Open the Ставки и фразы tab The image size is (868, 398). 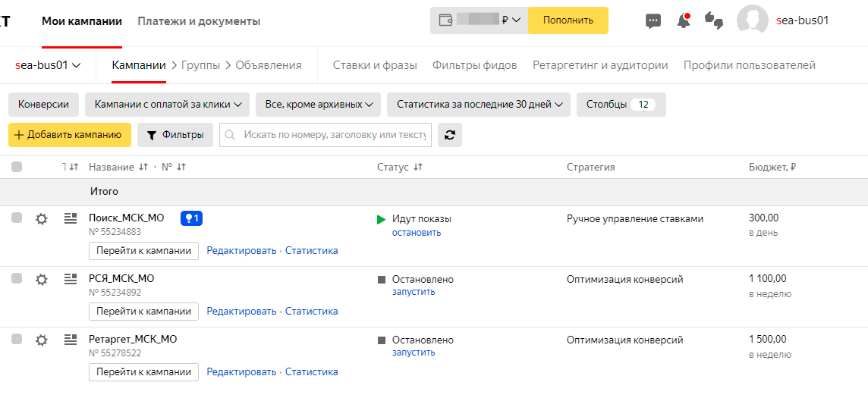[375, 65]
